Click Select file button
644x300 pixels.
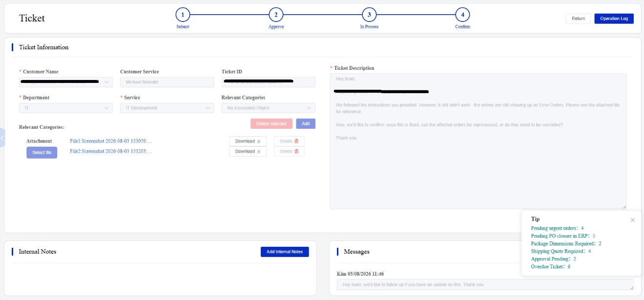pos(42,153)
